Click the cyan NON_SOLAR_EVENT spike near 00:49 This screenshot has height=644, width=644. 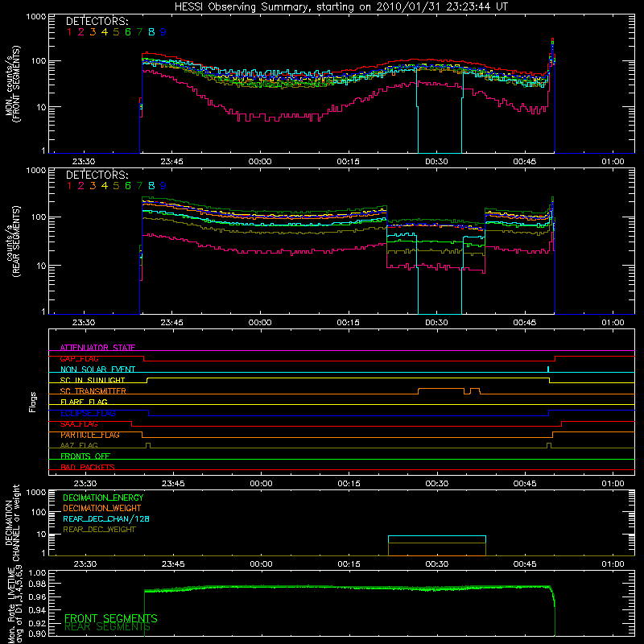click(548, 369)
